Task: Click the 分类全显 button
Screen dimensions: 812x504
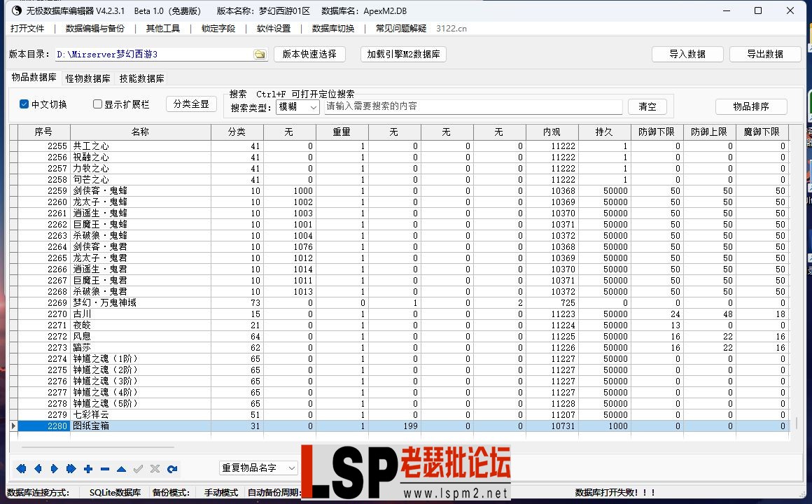Action: click(191, 104)
